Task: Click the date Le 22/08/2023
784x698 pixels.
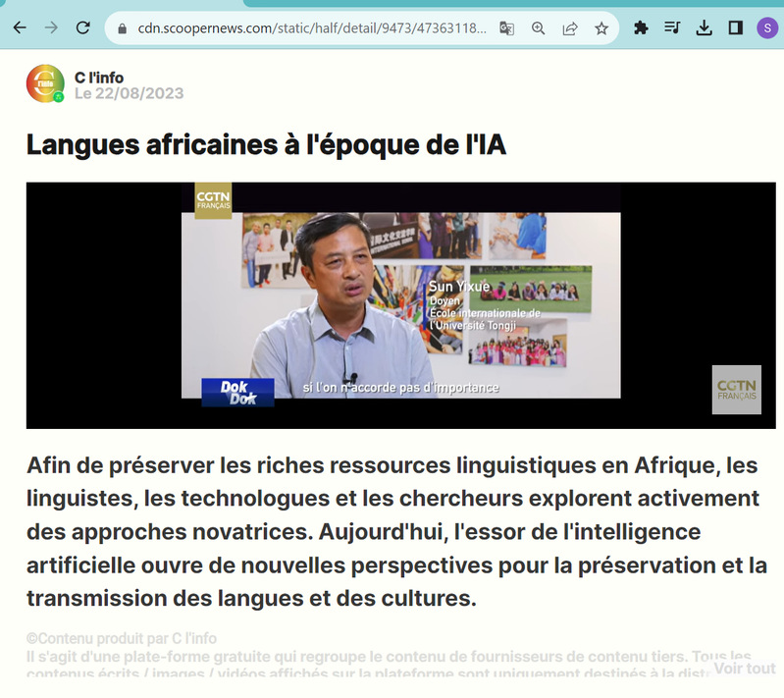Action: point(129,93)
